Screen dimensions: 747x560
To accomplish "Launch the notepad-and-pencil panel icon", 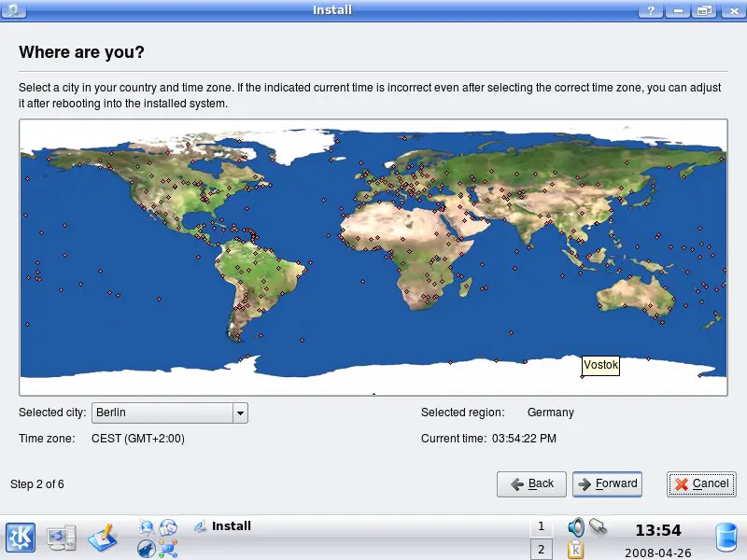I will [x=103, y=538].
